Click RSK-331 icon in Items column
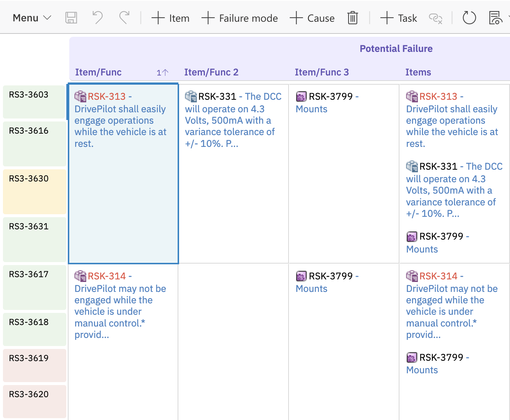 click(412, 166)
